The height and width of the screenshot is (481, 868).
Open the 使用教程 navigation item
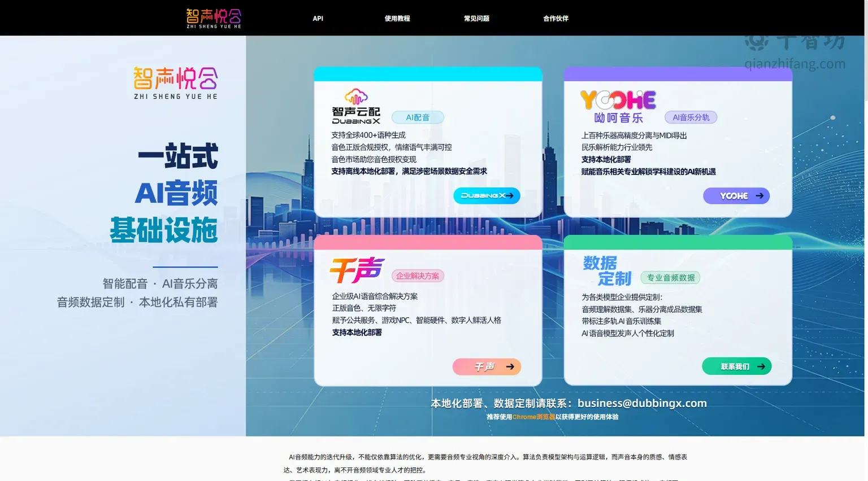tap(397, 19)
